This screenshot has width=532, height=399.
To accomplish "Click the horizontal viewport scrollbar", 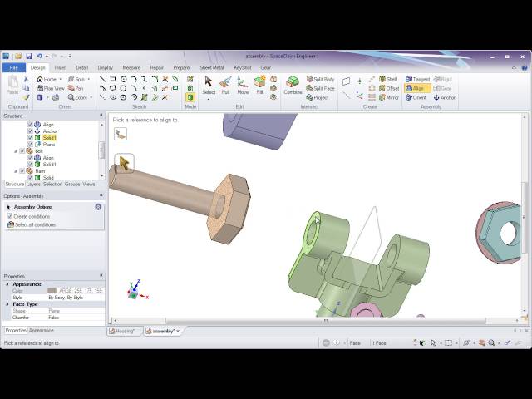I will point(326,320).
